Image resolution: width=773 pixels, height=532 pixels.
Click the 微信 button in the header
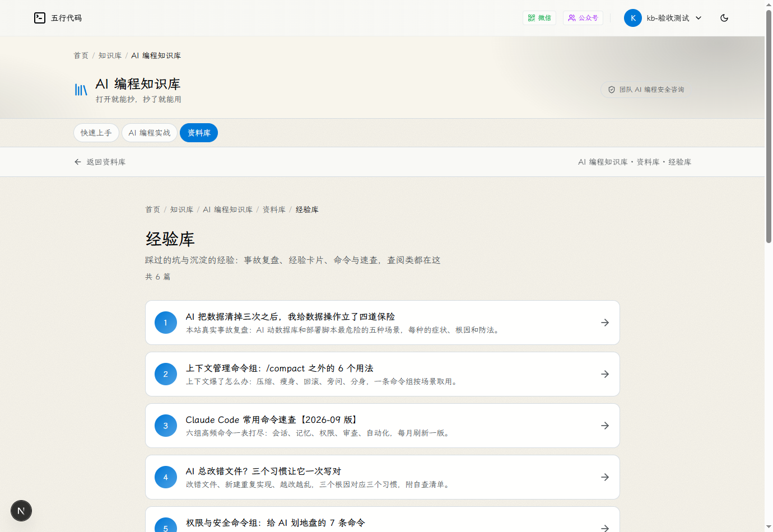(539, 18)
